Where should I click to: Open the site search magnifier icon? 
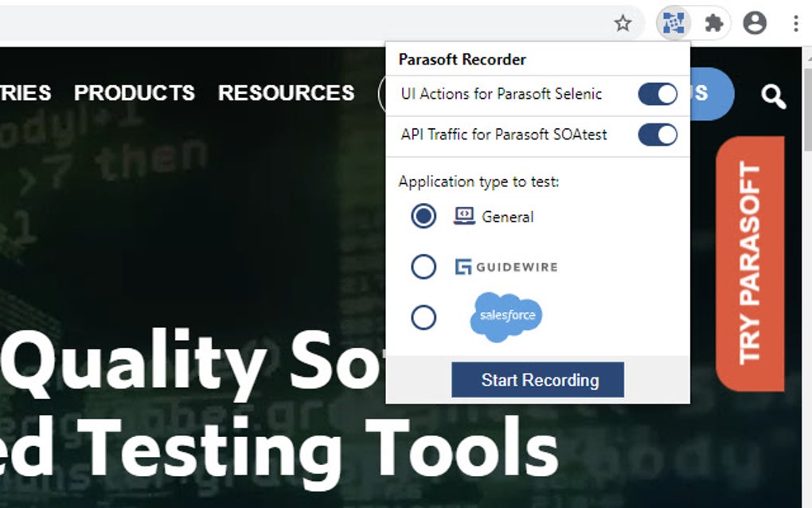pyautogui.click(x=771, y=95)
